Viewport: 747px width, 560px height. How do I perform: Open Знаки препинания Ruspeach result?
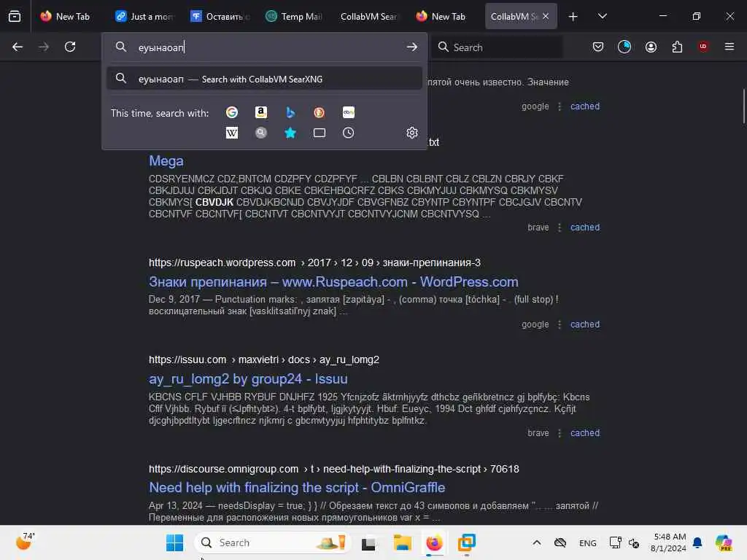[x=333, y=282]
